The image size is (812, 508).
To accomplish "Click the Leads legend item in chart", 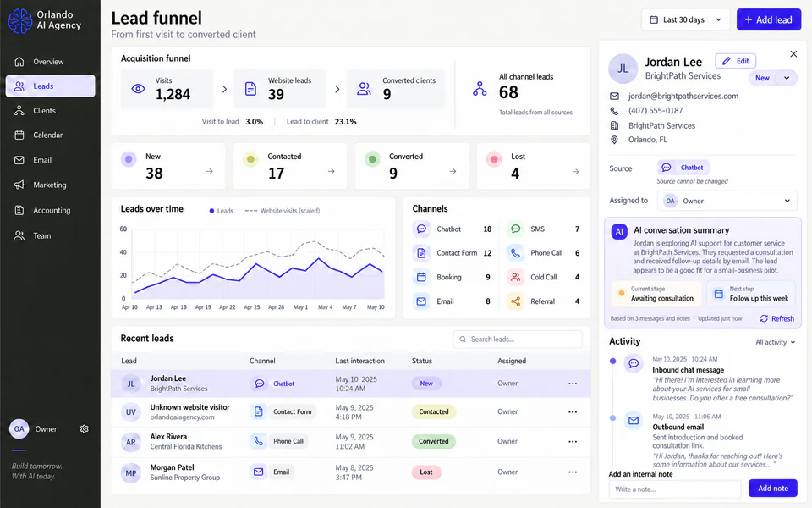I will pos(221,211).
